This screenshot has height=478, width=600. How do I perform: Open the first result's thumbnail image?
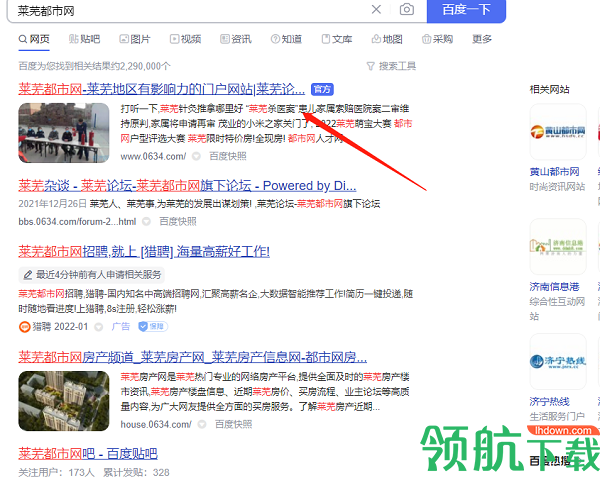tap(64, 133)
